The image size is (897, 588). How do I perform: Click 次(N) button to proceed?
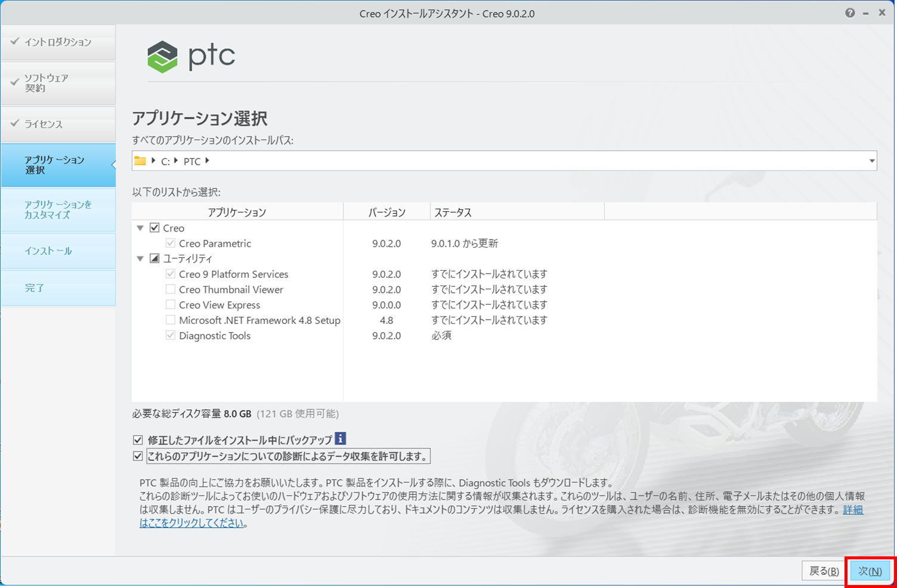870,571
